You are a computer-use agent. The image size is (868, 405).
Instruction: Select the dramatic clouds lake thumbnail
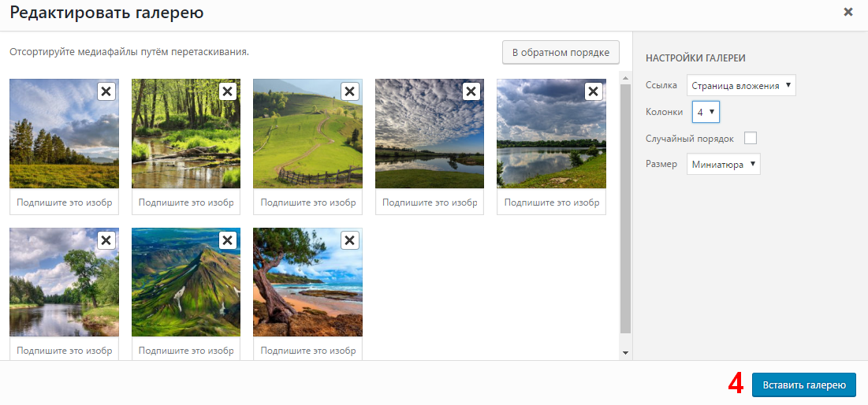coord(430,133)
